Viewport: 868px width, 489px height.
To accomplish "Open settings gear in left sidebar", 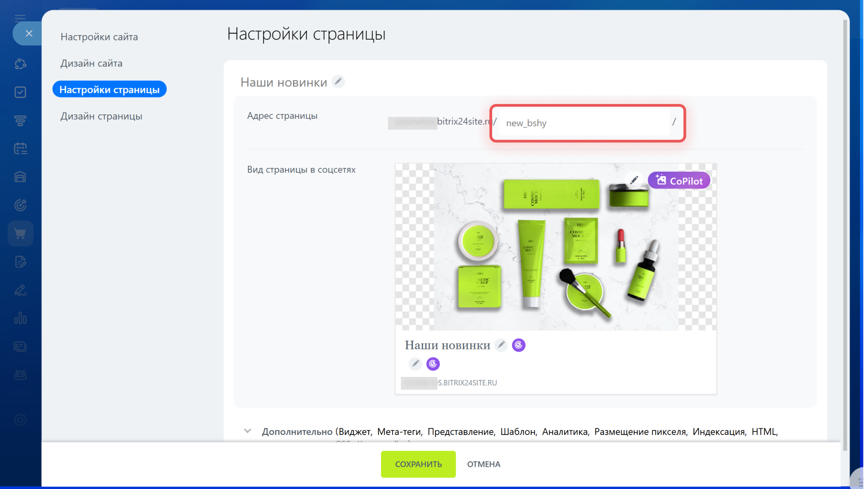I will pyautogui.click(x=20, y=420).
